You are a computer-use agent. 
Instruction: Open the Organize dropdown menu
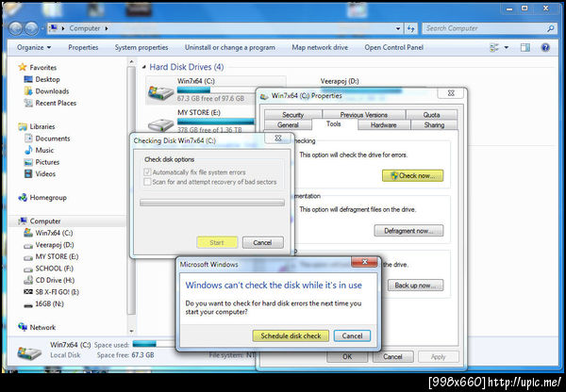34,47
